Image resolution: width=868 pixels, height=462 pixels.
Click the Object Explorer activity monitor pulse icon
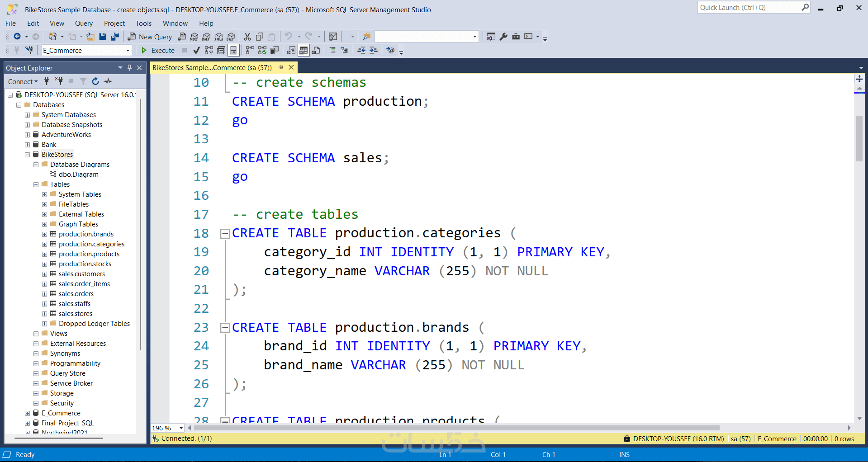pyautogui.click(x=108, y=81)
